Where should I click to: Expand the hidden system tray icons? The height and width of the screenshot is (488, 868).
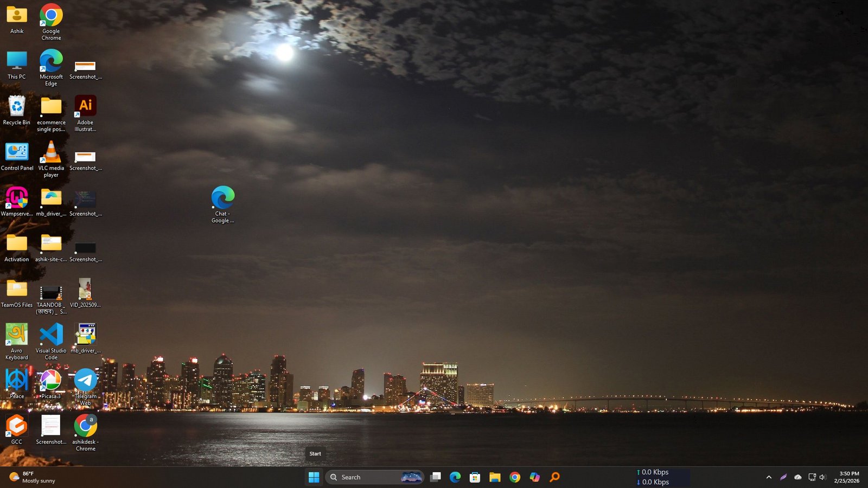click(769, 477)
